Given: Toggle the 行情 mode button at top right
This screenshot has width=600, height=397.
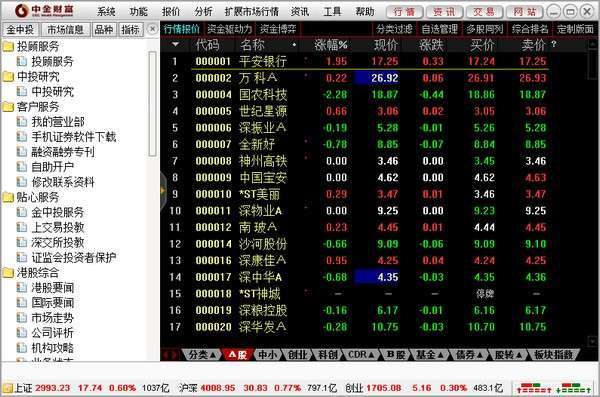Looking at the screenshot, I should point(404,12).
